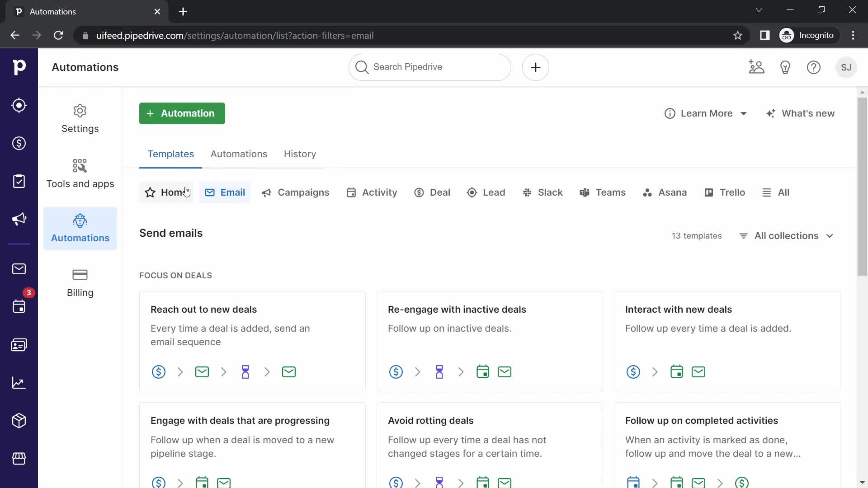Open Sales Assistant lightbulb icon
The image size is (868, 488).
tap(785, 67)
